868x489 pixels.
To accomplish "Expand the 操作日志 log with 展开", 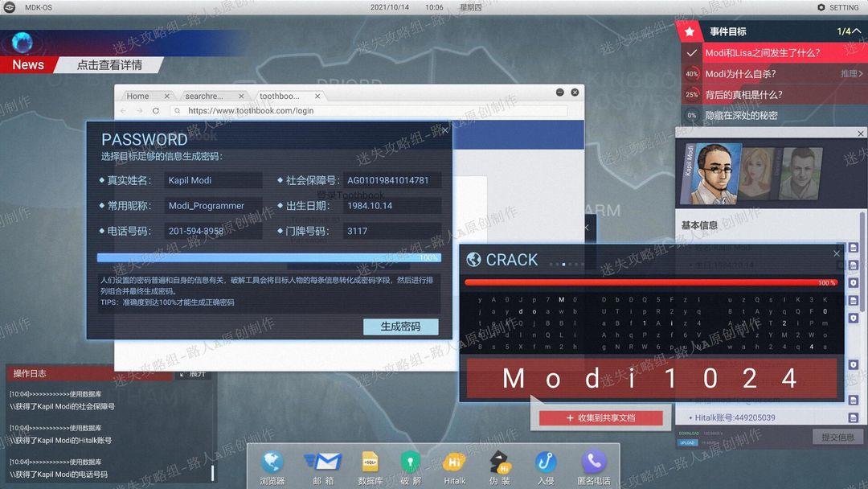I will (x=193, y=374).
